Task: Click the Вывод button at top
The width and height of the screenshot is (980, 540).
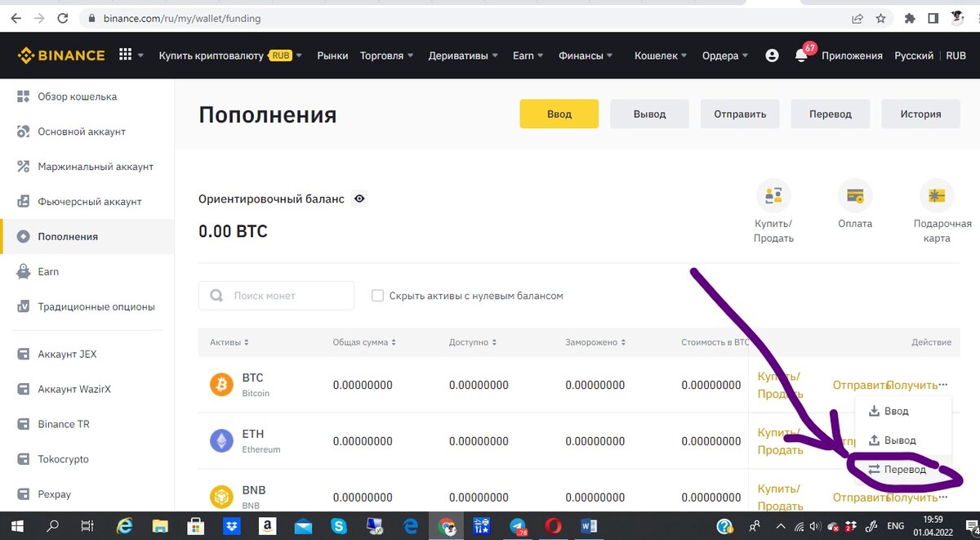Action: click(x=650, y=114)
